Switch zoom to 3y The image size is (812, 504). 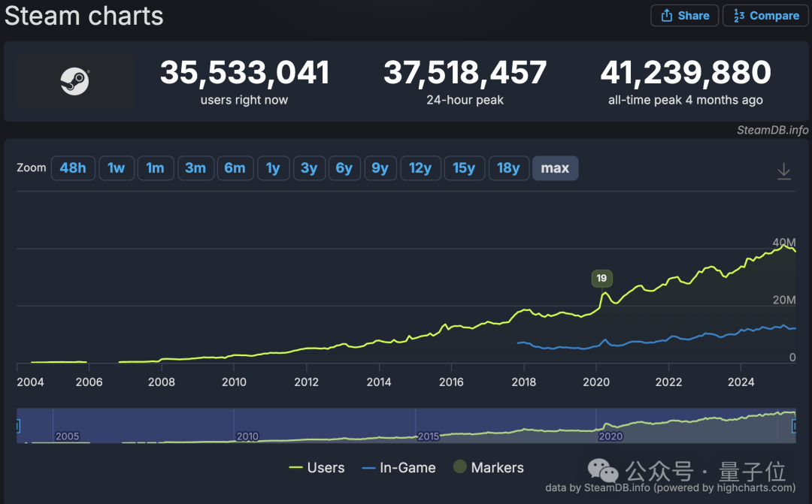[309, 168]
